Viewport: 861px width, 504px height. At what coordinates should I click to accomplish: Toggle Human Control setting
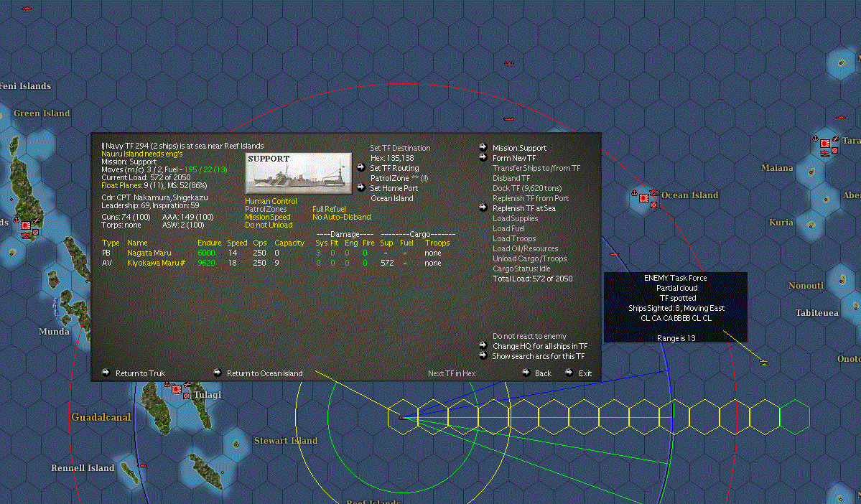(x=271, y=201)
